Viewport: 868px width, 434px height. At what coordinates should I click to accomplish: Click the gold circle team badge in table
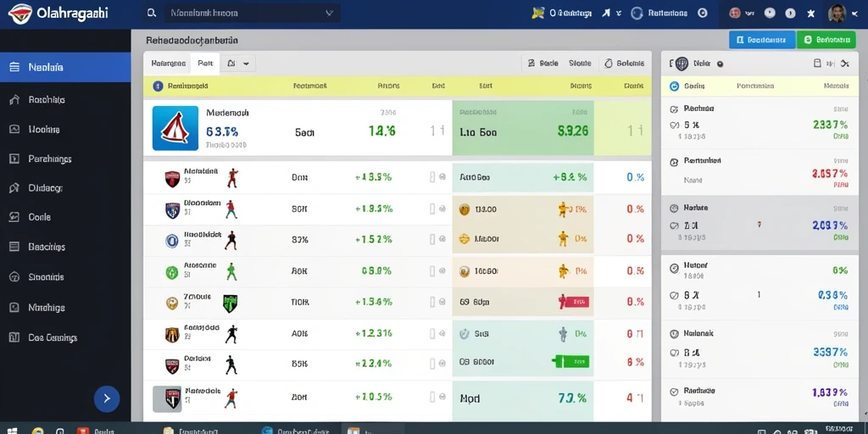[172, 303]
